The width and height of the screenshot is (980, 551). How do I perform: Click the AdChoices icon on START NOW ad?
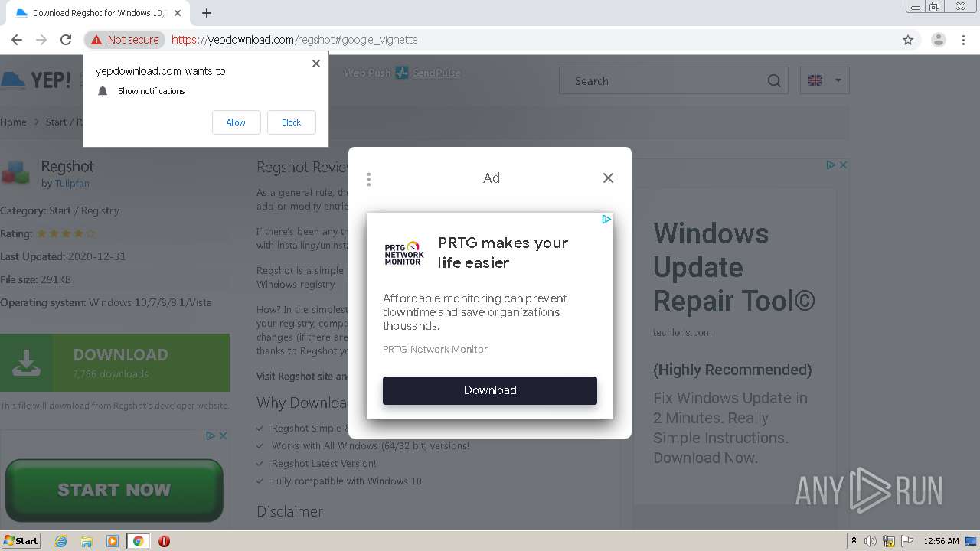click(x=211, y=435)
